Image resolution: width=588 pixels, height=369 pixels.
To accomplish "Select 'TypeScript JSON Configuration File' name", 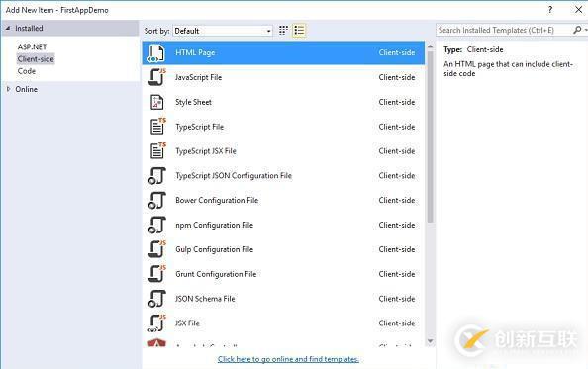I will pyautogui.click(x=234, y=176).
